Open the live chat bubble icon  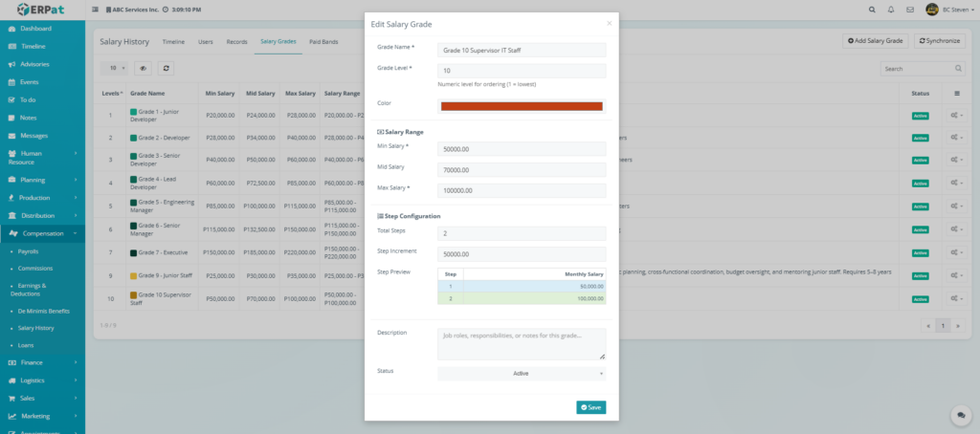958,416
